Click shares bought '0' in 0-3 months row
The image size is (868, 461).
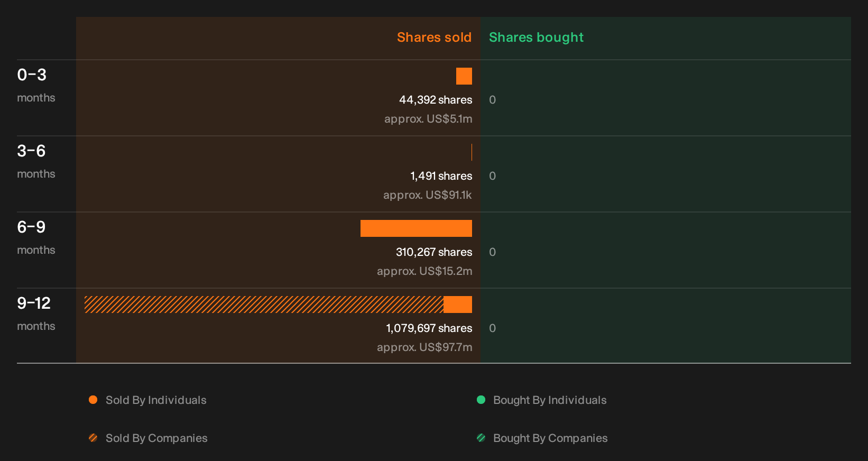click(x=493, y=100)
